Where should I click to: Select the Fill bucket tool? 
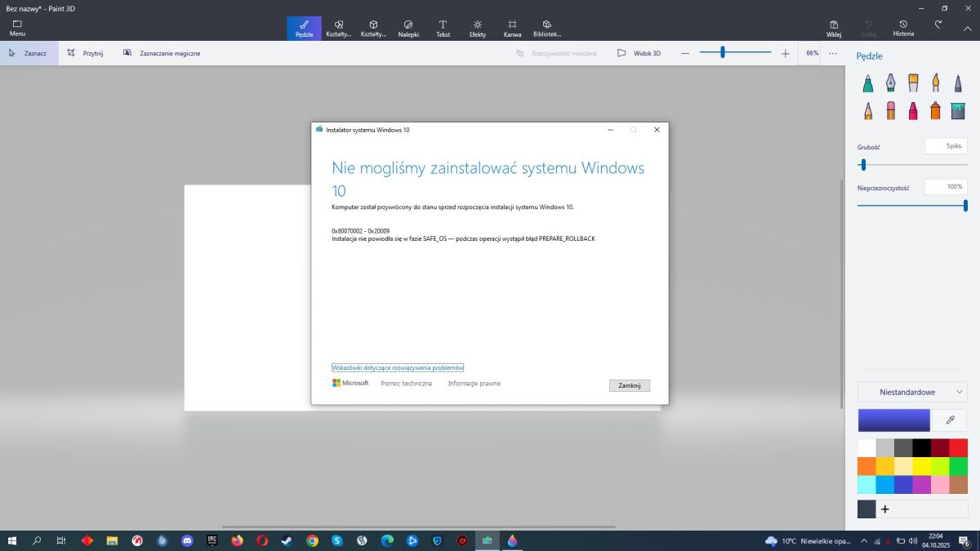958,110
